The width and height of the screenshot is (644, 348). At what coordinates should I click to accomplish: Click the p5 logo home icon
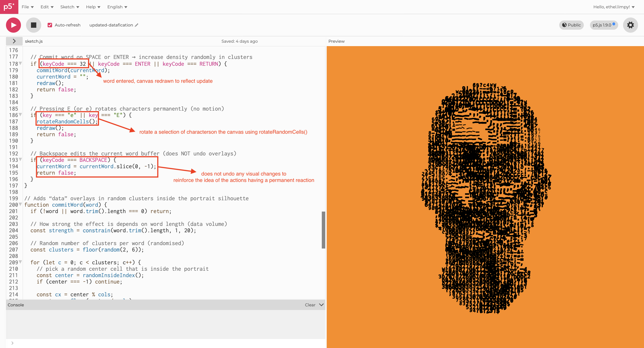click(x=9, y=7)
